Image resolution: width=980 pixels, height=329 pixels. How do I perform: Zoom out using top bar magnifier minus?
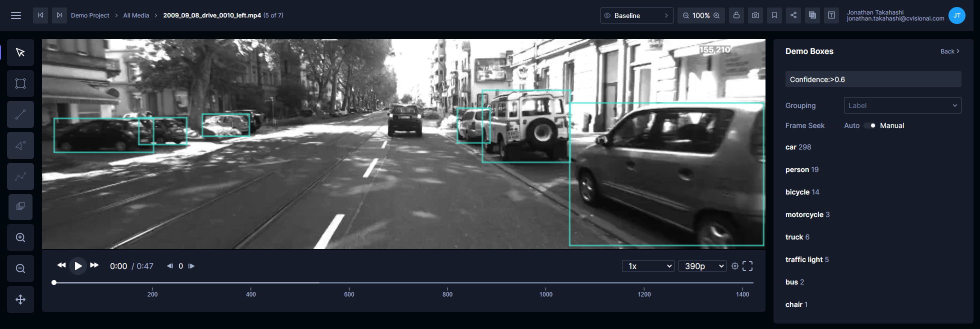[x=686, y=15]
